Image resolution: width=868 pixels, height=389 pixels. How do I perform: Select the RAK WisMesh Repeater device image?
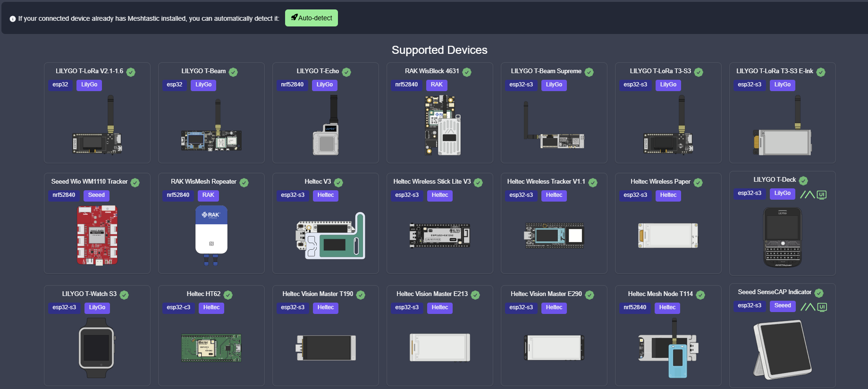(x=211, y=235)
